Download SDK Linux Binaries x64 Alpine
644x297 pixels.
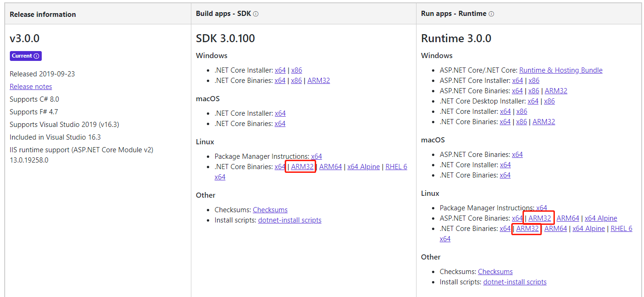tap(364, 167)
